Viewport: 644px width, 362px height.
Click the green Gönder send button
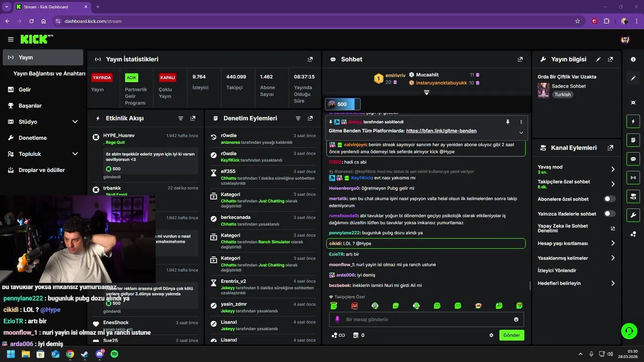[x=512, y=335]
